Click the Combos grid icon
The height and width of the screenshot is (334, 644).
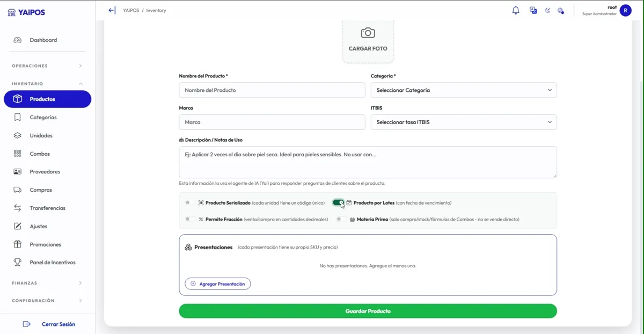point(18,154)
